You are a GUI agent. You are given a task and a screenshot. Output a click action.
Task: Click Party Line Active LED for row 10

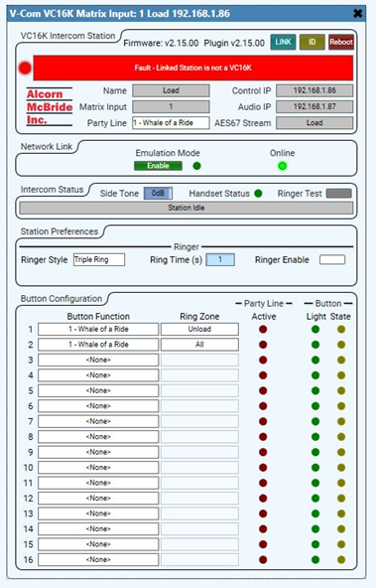(x=263, y=468)
